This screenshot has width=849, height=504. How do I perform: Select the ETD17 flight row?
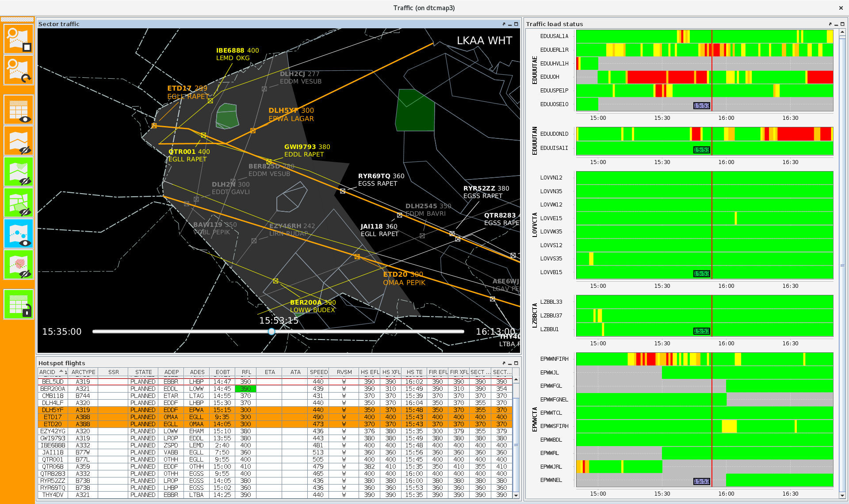tap(53, 417)
